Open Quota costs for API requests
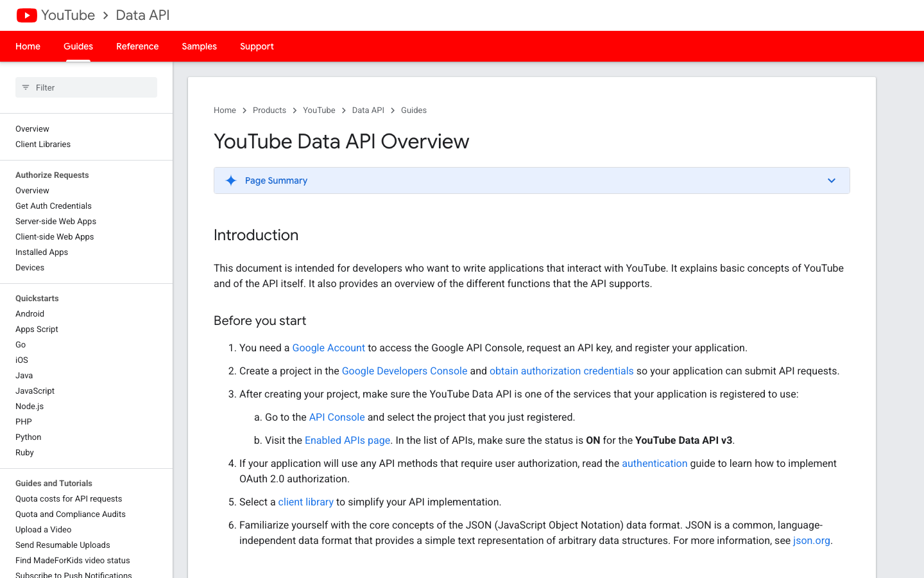Viewport: 924px width, 578px height. 69,499
